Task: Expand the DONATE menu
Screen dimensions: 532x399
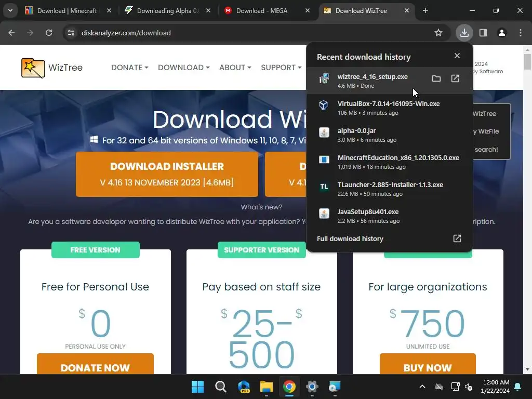Action: pyautogui.click(x=129, y=68)
